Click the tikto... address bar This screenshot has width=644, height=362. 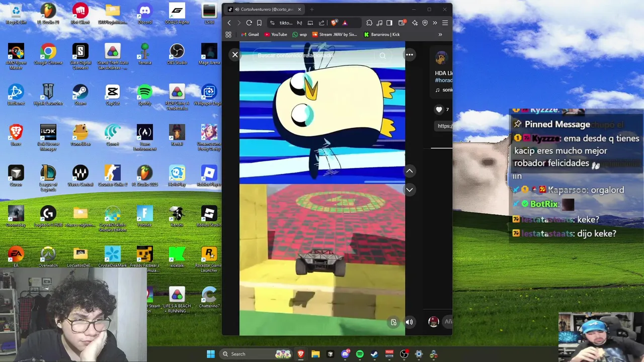(286, 23)
